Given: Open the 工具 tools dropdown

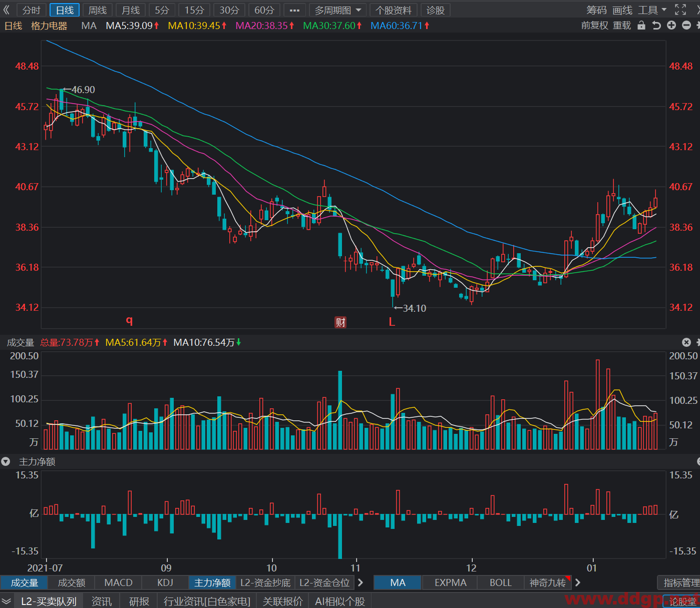Looking at the screenshot, I should [652, 10].
